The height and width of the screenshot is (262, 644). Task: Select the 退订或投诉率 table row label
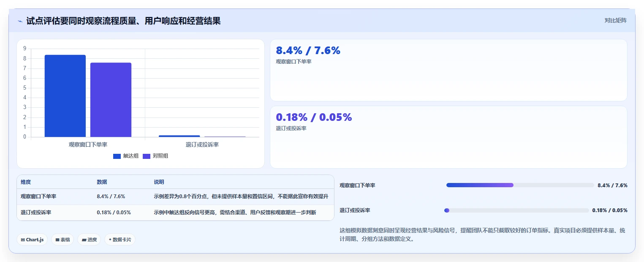(x=36, y=213)
